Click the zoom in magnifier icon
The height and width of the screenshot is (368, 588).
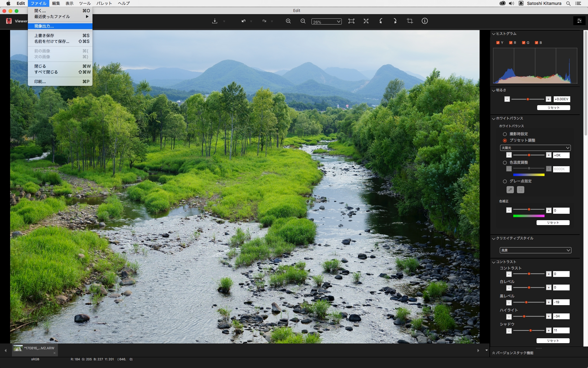coord(288,21)
